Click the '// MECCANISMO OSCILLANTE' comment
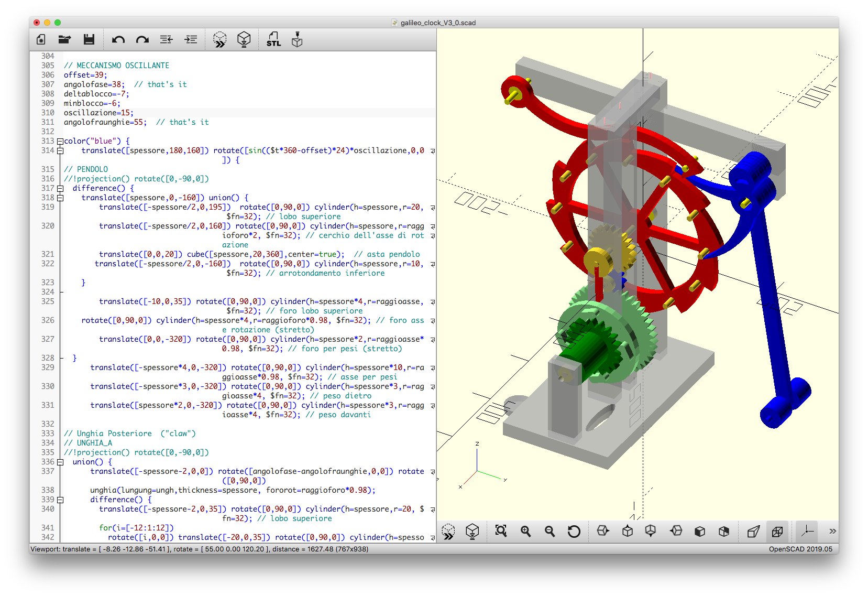 116,66
